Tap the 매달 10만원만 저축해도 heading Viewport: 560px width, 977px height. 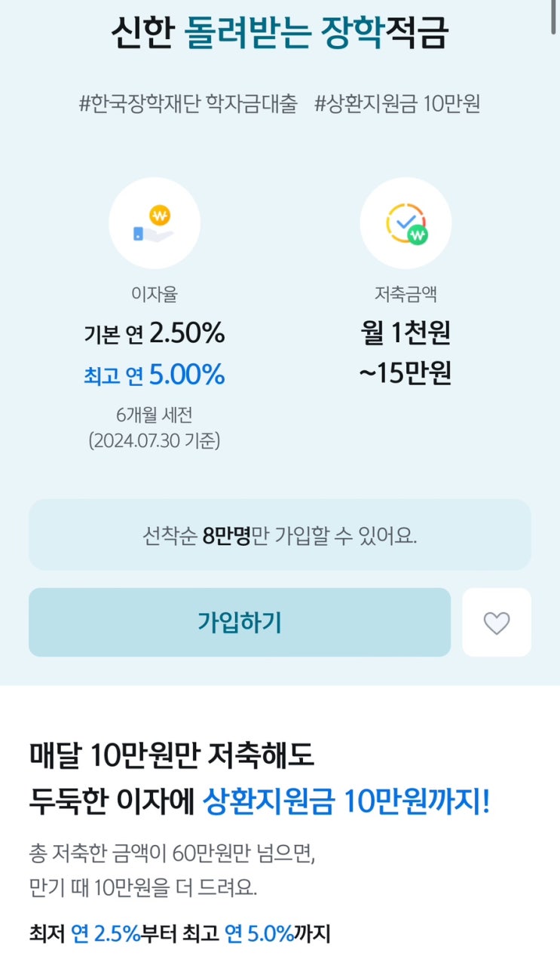point(171,755)
